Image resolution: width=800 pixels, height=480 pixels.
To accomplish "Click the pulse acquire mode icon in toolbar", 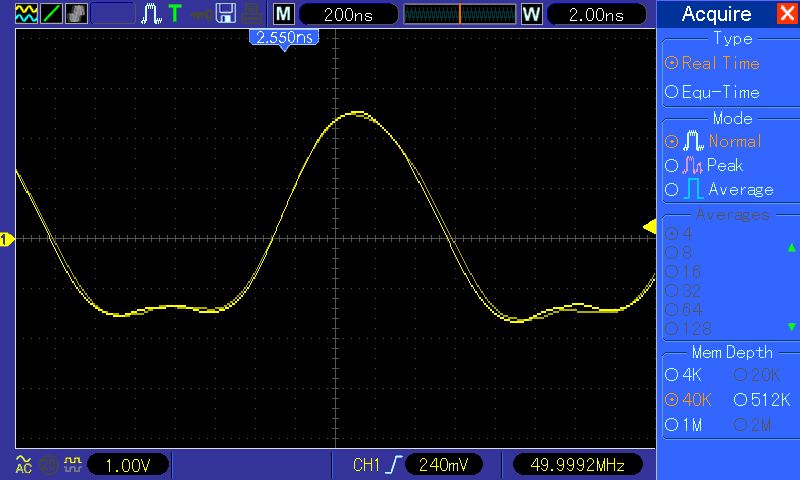I will point(152,14).
